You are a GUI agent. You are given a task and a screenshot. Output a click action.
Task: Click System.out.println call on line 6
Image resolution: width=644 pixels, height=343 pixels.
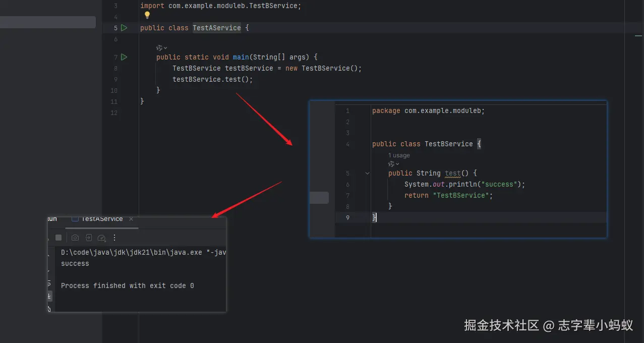[x=465, y=184]
